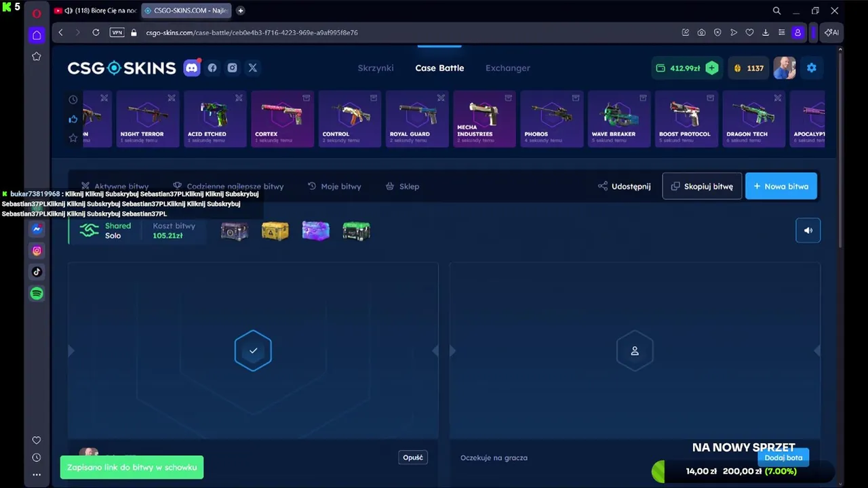
Task: Toggle the VPN badge in address bar
Action: pyautogui.click(x=117, y=33)
